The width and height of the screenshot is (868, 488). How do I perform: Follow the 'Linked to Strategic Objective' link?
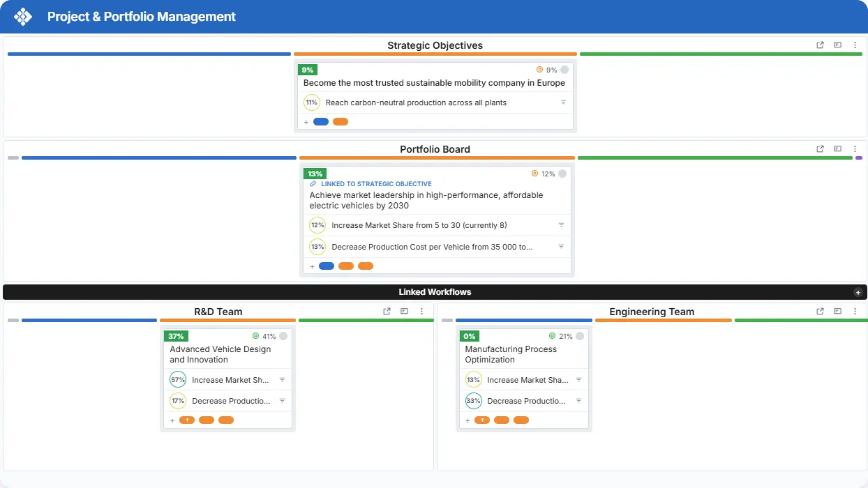[x=376, y=184]
